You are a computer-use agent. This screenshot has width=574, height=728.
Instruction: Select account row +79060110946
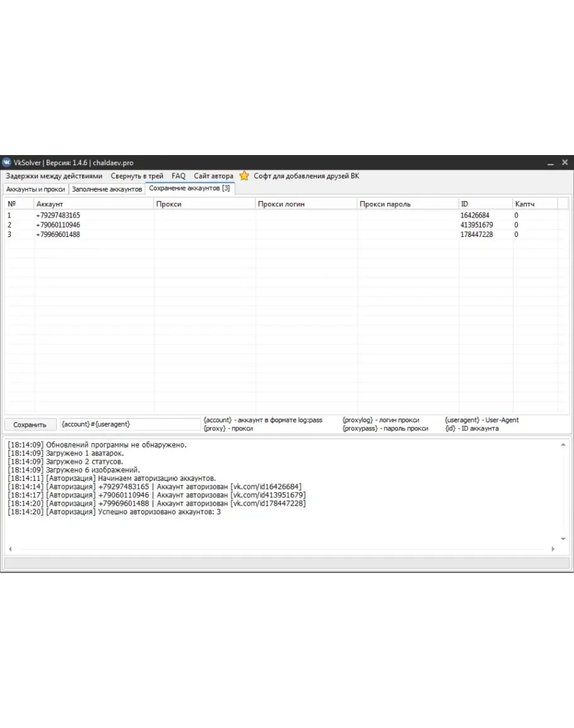point(58,225)
